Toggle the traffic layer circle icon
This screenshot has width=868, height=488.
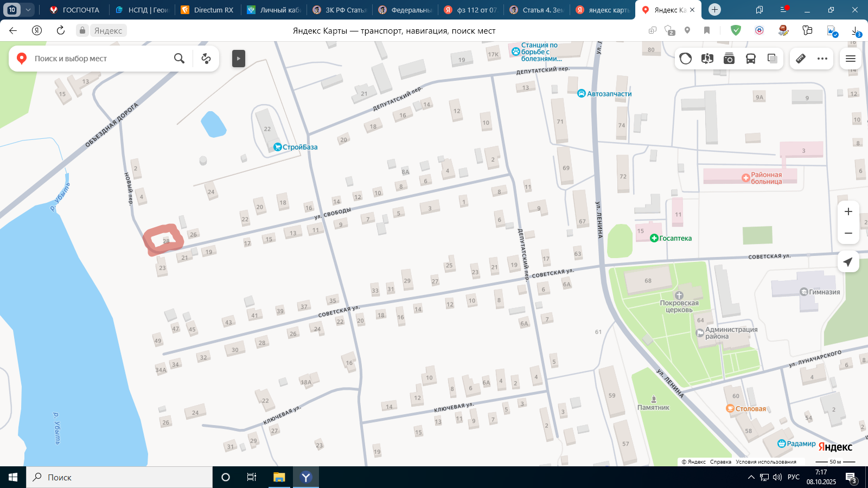686,59
